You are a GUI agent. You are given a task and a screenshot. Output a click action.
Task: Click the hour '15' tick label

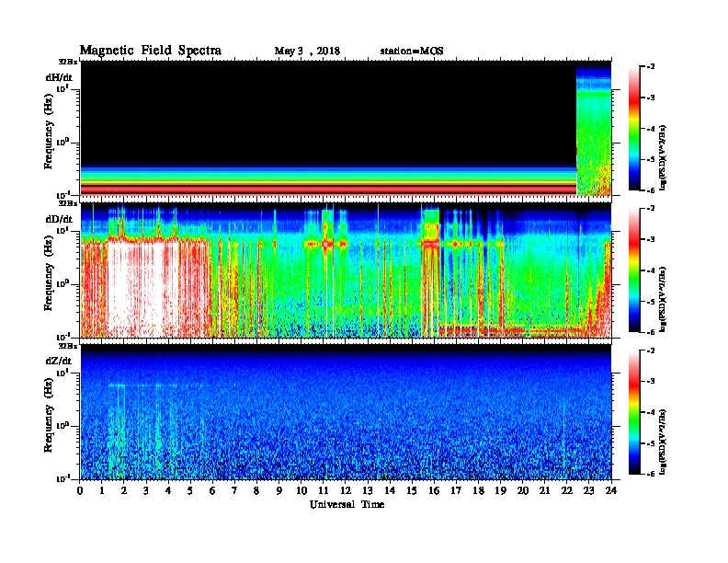(x=412, y=490)
